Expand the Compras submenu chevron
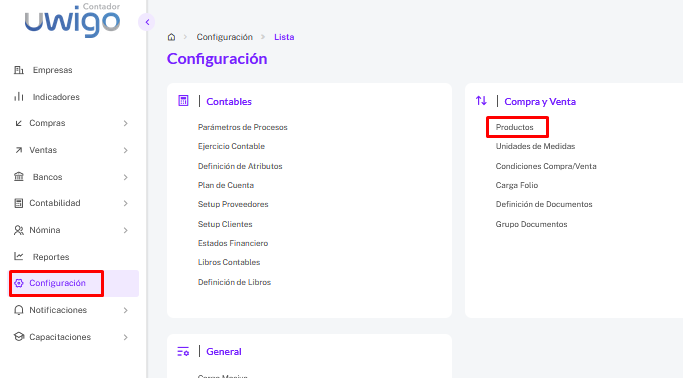The image size is (683, 378). (125, 124)
